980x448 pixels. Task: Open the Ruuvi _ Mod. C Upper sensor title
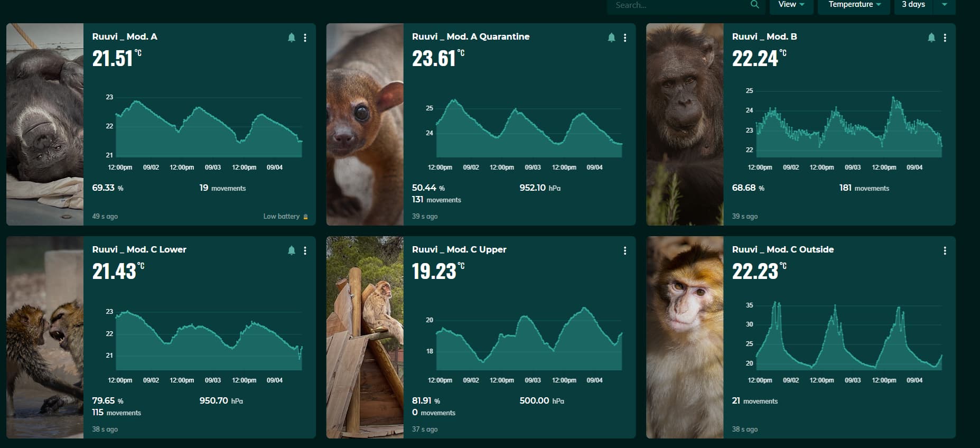pyautogui.click(x=459, y=249)
